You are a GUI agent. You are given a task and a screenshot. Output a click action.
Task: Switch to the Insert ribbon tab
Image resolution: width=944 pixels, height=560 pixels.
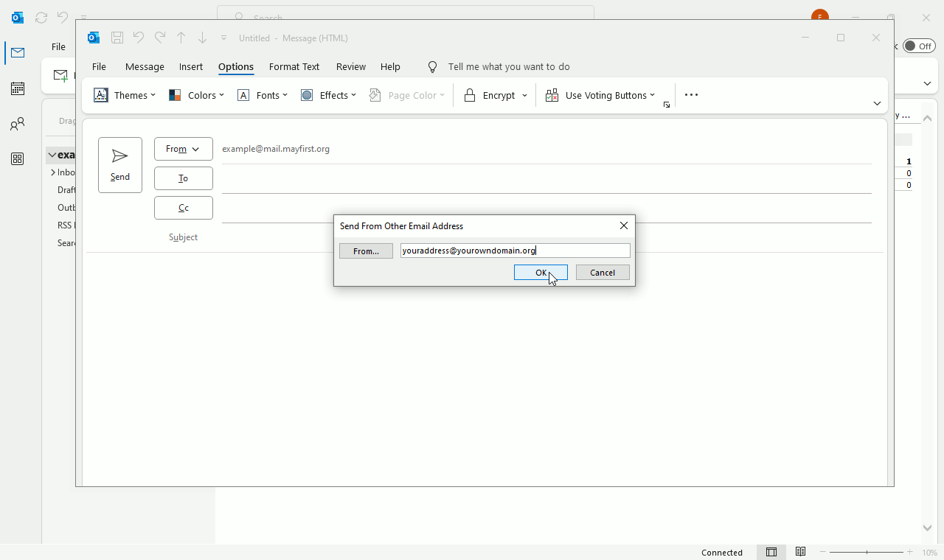[191, 66]
